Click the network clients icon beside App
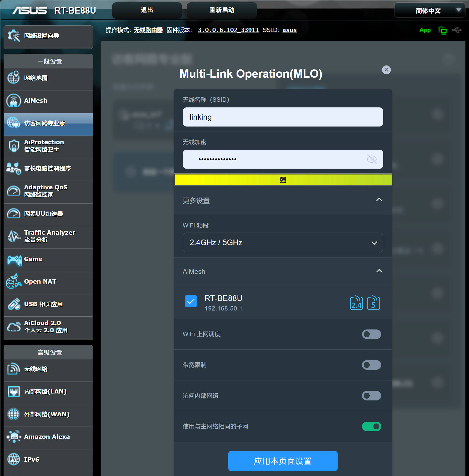The image size is (469, 476). [442, 30]
